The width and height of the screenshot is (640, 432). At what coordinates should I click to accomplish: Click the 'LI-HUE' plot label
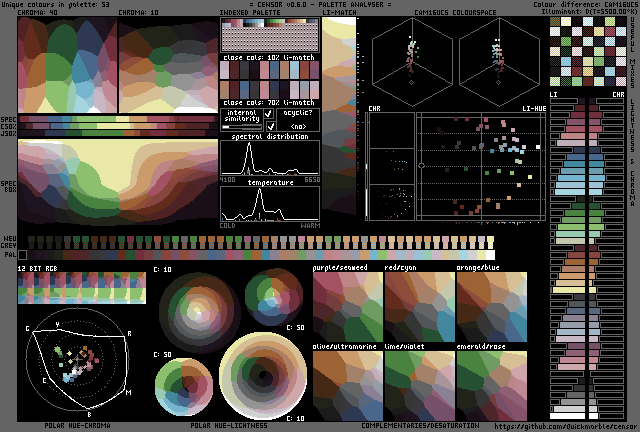pos(534,108)
